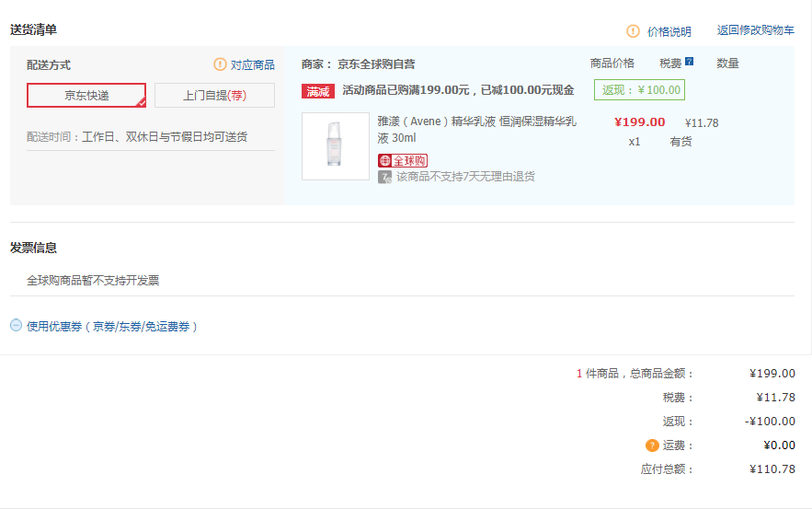Open 雅漾（Avene）精华乳液 product title

(476, 130)
